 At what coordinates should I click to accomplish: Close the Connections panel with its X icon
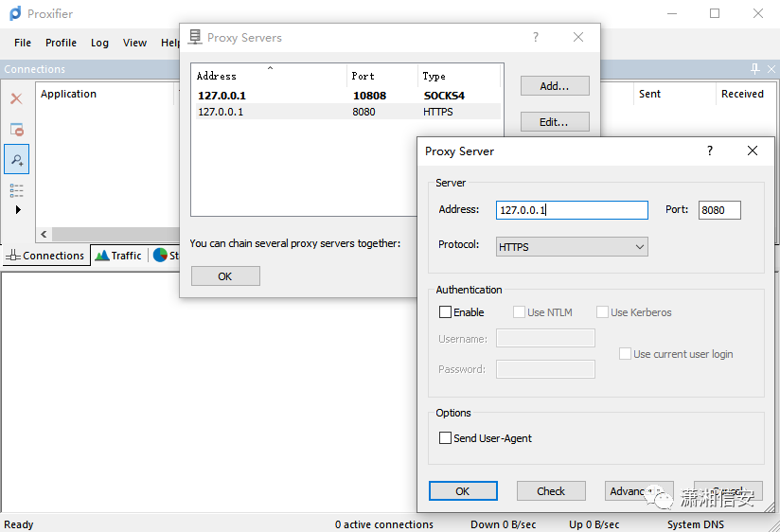pos(771,69)
